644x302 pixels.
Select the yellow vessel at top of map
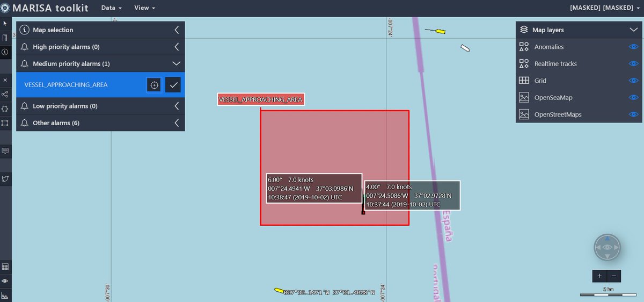(440, 31)
